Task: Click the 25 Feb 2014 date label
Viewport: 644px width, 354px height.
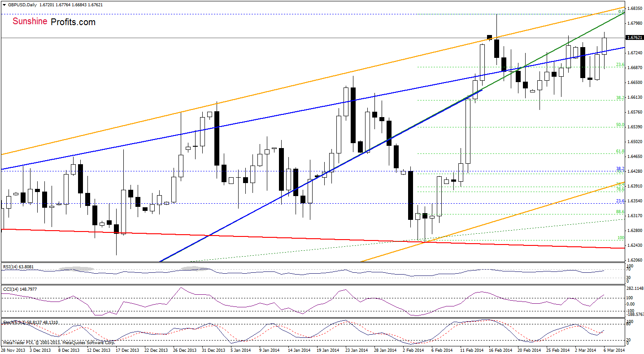Action: pyautogui.click(x=559, y=350)
